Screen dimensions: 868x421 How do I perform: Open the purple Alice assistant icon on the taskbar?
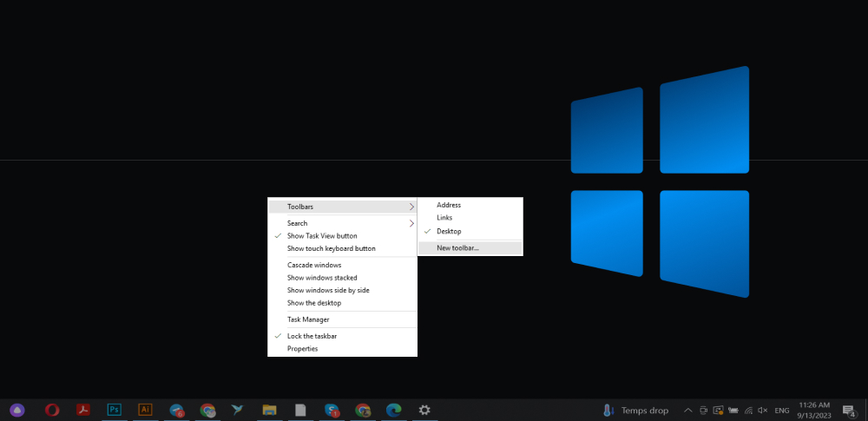pyautogui.click(x=17, y=410)
